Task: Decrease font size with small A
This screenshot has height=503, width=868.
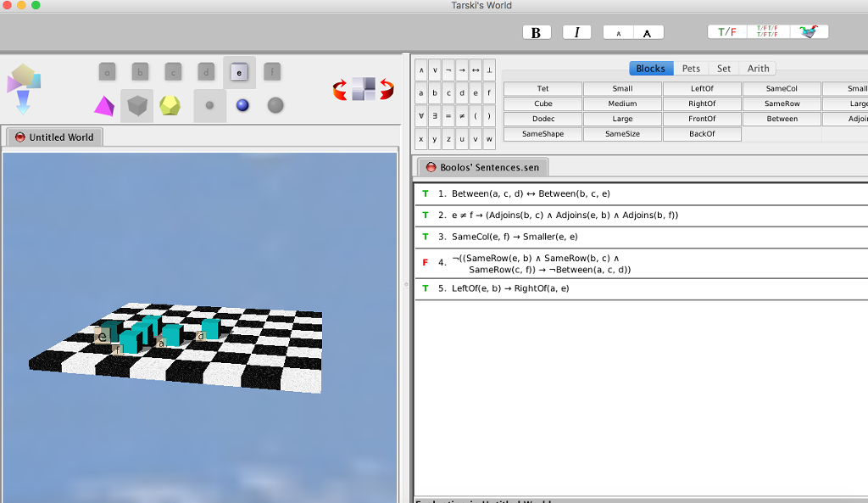Action: click(618, 33)
